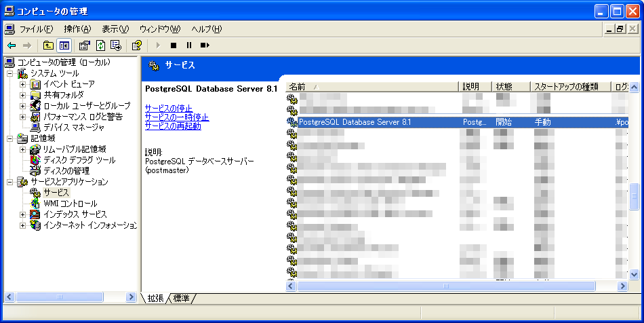This screenshot has width=644, height=323.
Task: Click 手動 startup type of PostgreSQL row
Action: point(542,122)
